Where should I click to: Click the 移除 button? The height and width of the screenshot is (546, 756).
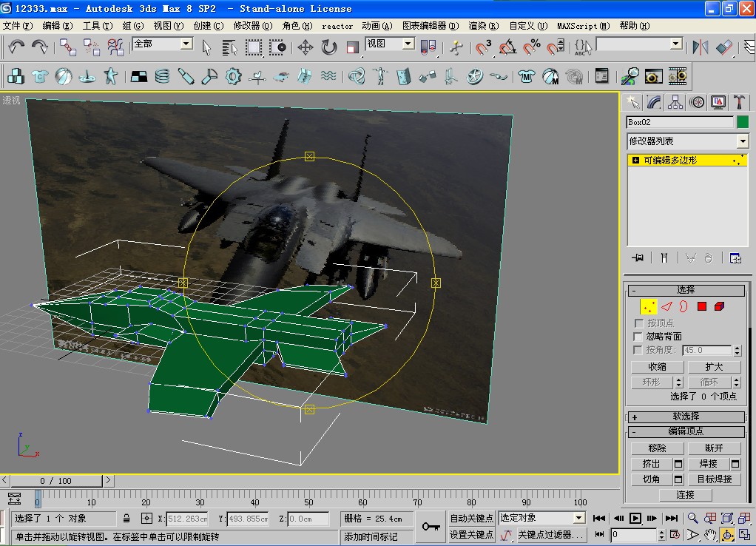(x=657, y=448)
